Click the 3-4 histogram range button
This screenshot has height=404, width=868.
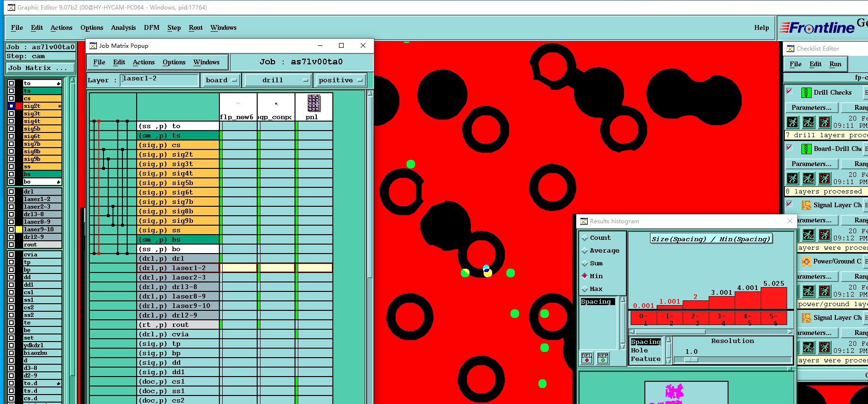721,319
